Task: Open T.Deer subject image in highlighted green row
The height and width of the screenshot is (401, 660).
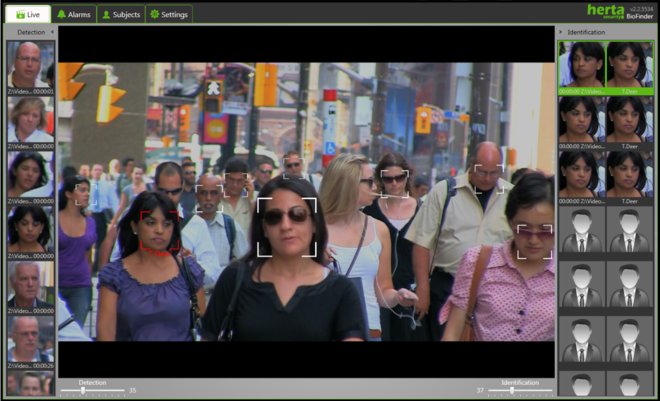Action: pyautogui.click(x=630, y=65)
